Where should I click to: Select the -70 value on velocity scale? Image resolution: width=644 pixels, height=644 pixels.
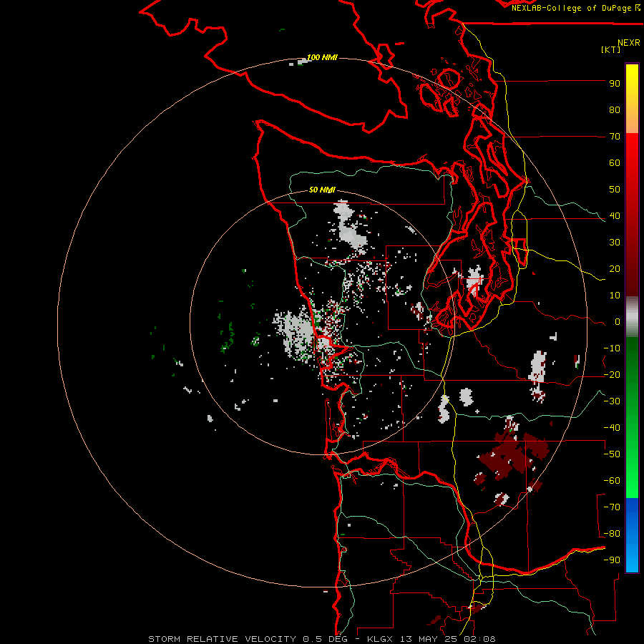point(612,507)
